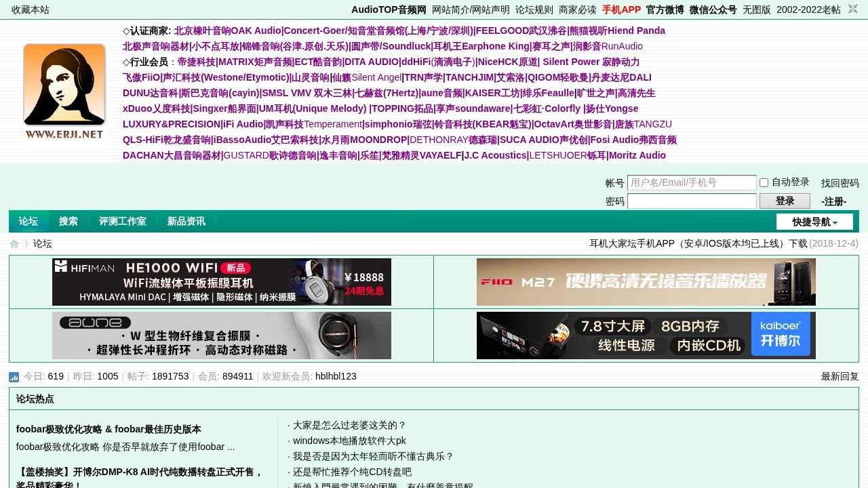View the 论坛规则 page
This screenshot has width=868, height=488.
click(534, 9)
